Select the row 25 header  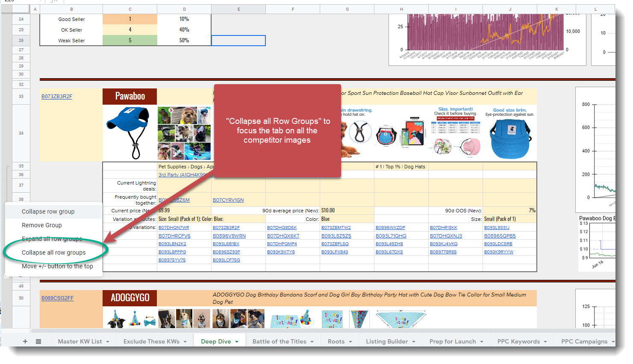[21, 30]
